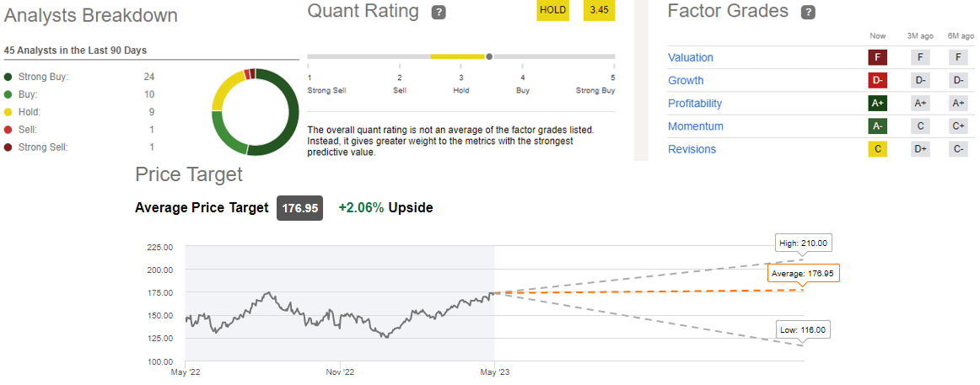Click the Quant Rating help question mark icon
This screenshot has height=385, width=980.
coord(439,13)
